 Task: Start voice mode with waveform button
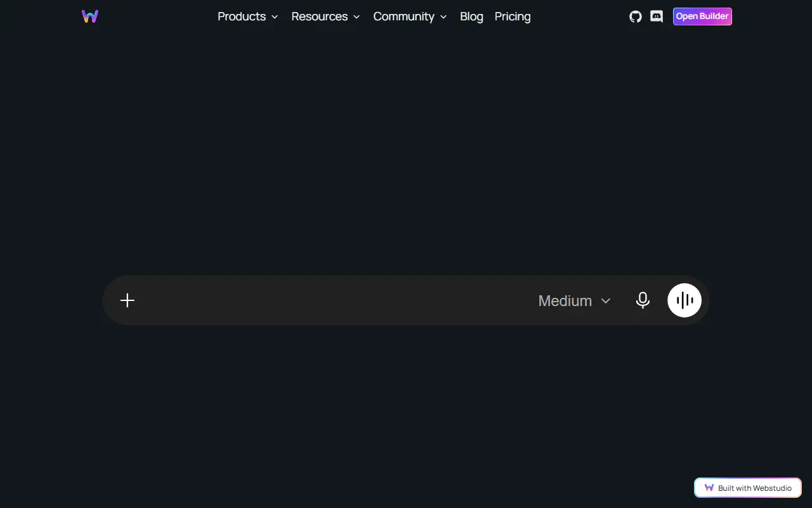[684, 300]
